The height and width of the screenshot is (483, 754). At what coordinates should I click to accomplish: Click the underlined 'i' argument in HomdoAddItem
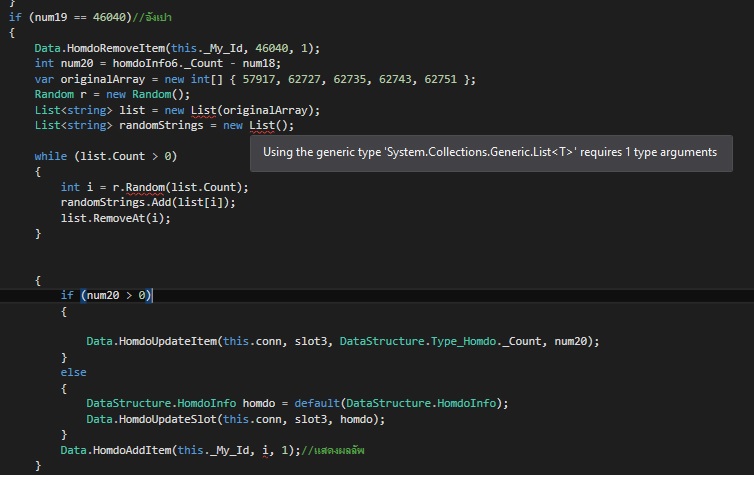pos(265,450)
